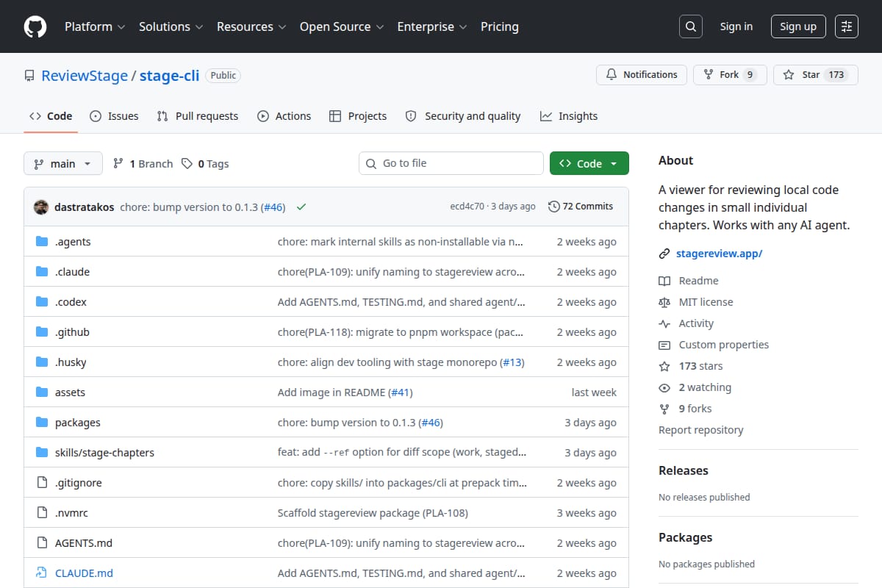Open the MIT license link

(706, 302)
